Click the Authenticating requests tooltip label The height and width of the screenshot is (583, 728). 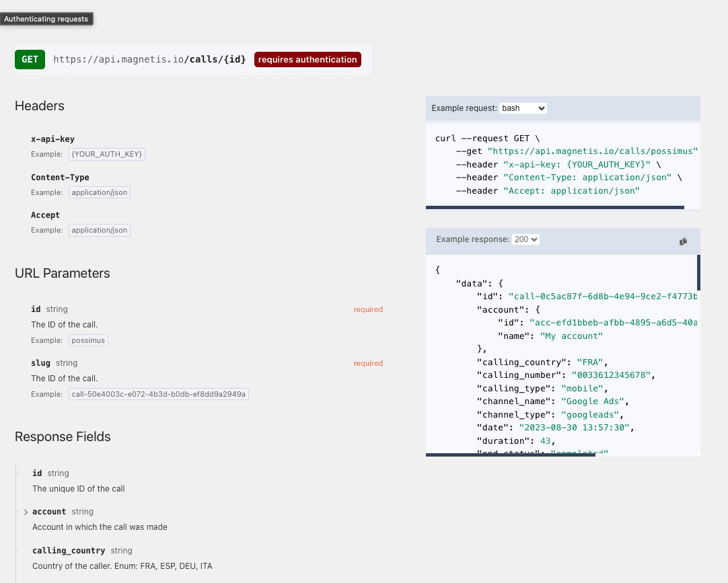click(x=46, y=19)
